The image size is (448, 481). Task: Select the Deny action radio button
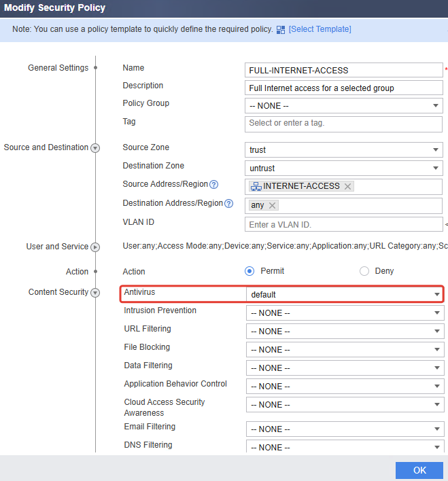364,271
